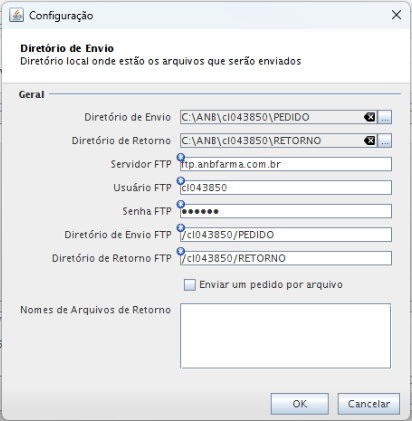Browse for Diretório de Envio folder
Image resolution: width=412 pixels, height=421 pixels.
385,117
